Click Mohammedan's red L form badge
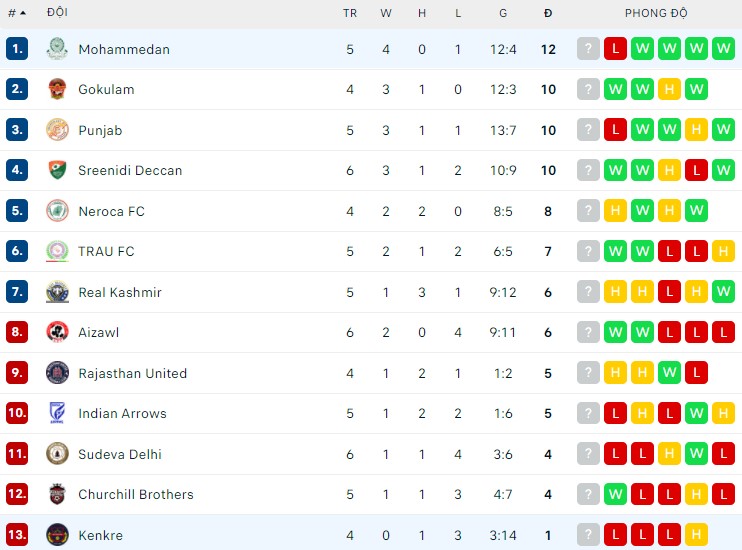742x550 pixels. [x=615, y=49]
